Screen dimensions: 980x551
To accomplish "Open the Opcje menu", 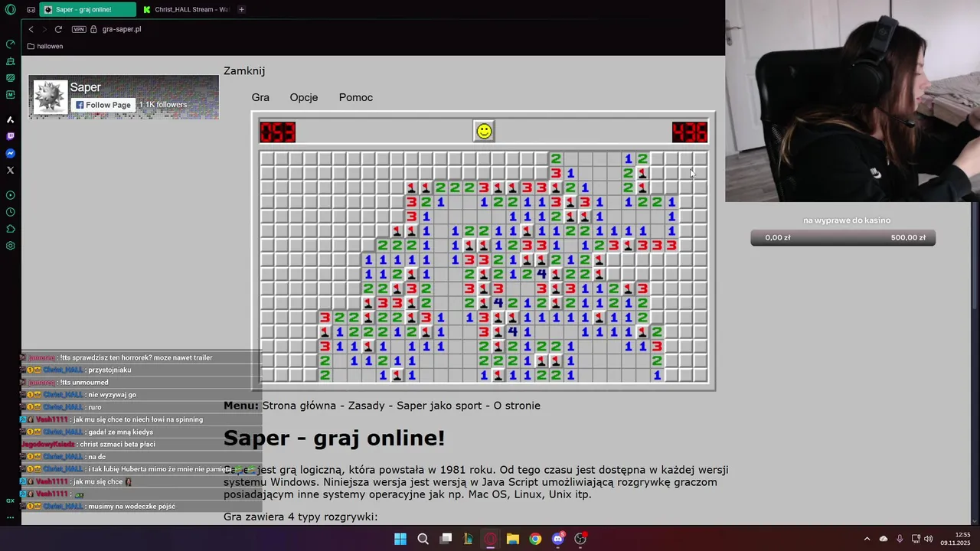I will click(x=304, y=97).
